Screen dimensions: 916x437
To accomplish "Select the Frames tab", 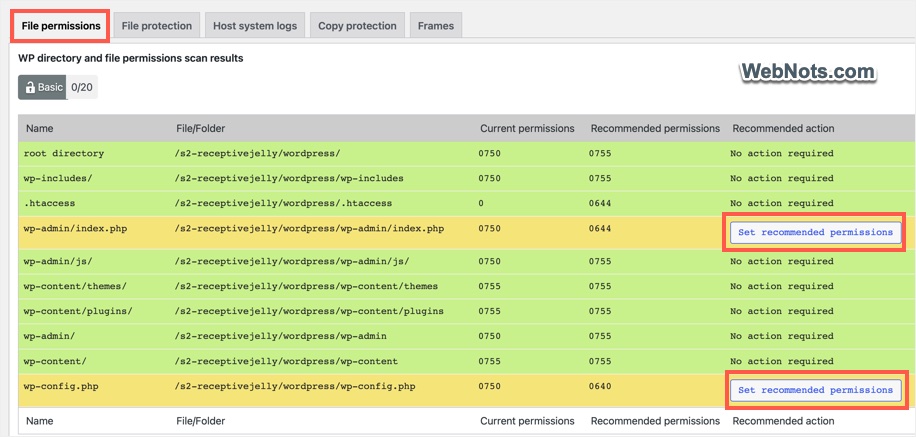I will point(436,26).
